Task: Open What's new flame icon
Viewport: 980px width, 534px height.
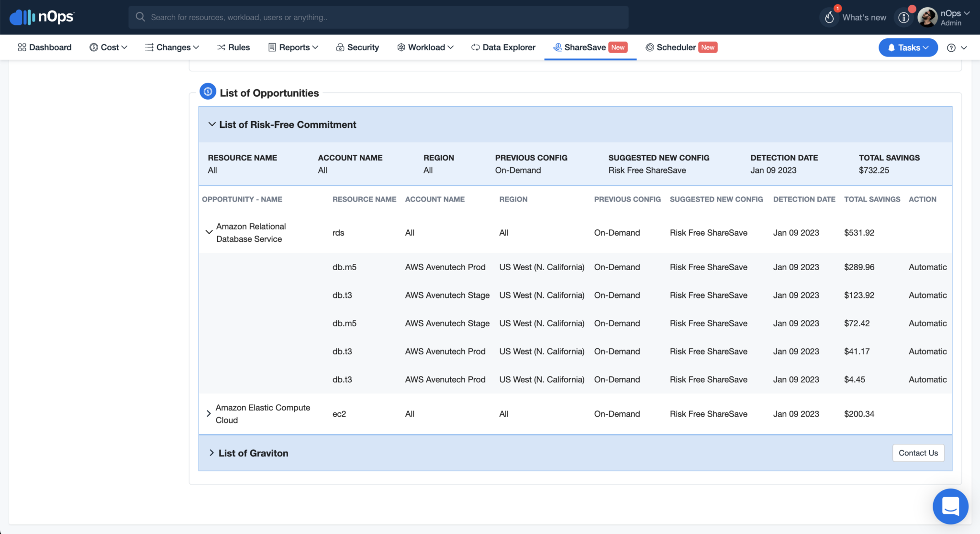Action: (x=830, y=17)
